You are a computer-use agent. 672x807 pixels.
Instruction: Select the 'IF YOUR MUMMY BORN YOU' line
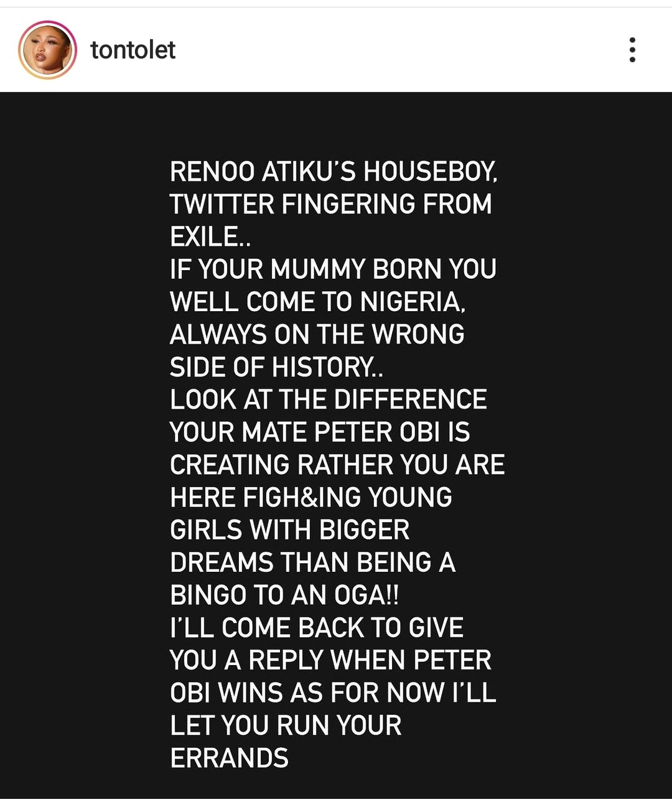(333, 269)
